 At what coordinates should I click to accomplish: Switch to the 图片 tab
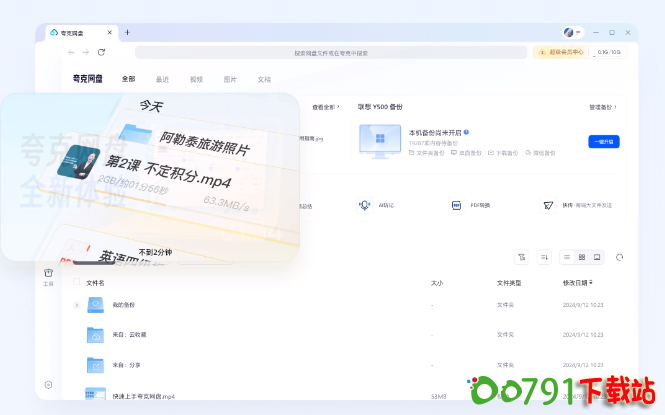pyautogui.click(x=230, y=78)
